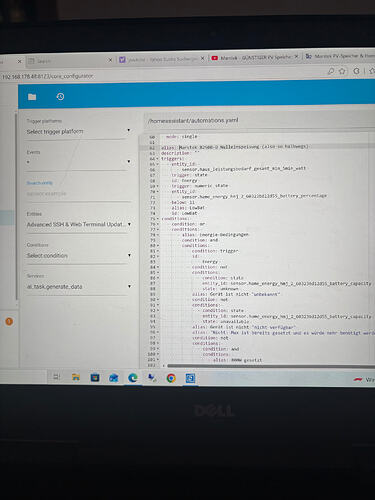375x500 pixels.
Task: Click the zoom magnifier icon in address bar
Action: 331,71
